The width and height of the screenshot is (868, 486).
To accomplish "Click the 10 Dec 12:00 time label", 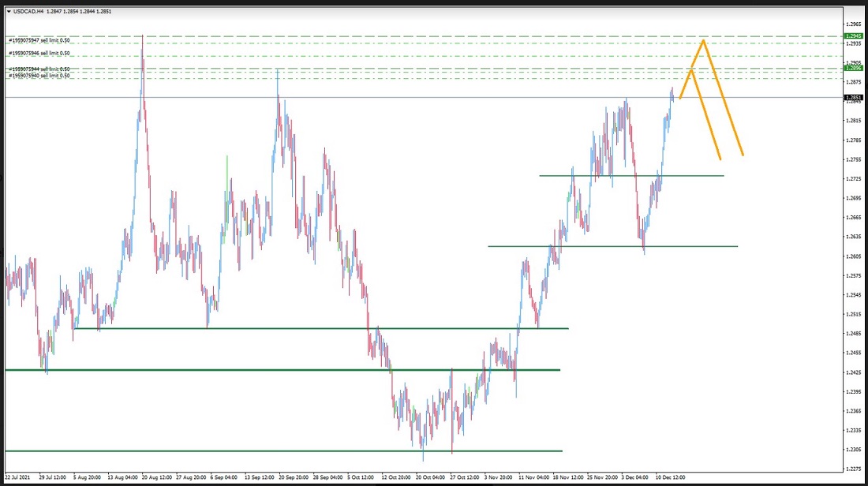I will [x=671, y=478].
